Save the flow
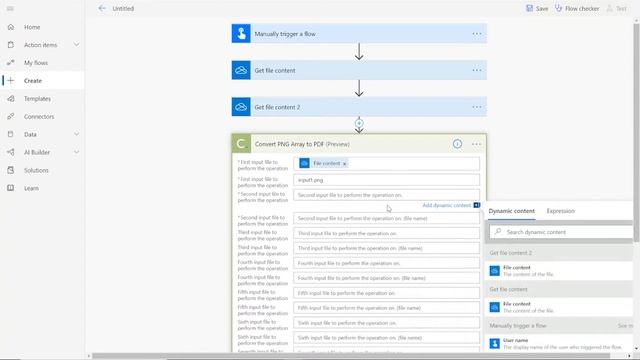The image size is (640, 360). (x=537, y=8)
